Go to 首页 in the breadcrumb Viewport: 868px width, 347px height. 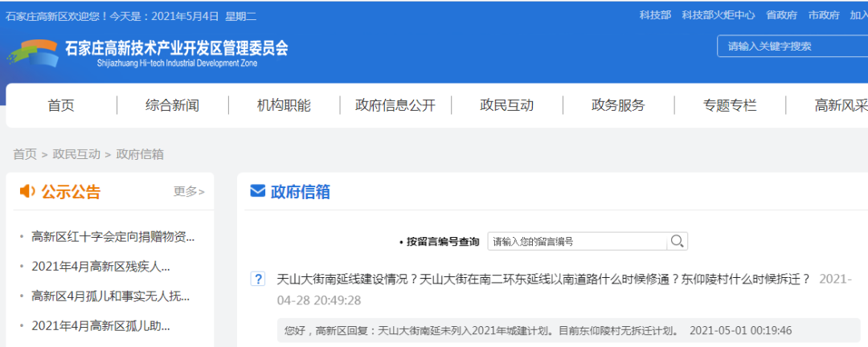tap(25, 154)
